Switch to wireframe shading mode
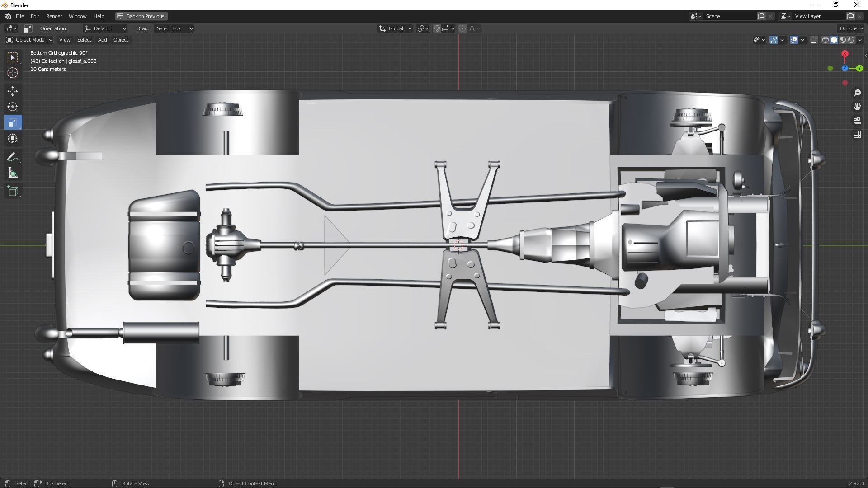This screenshot has height=488, width=868. pyautogui.click(x=825, y=40)
